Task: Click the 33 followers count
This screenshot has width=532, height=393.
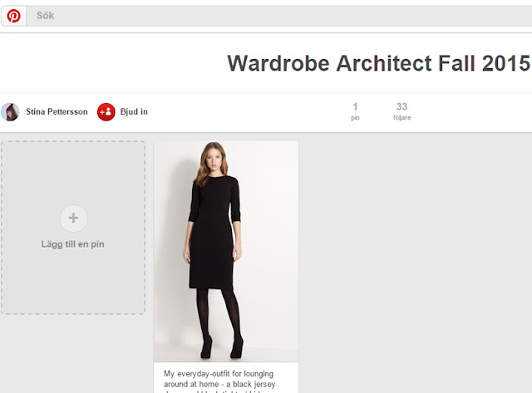Action: click(401, 106)
